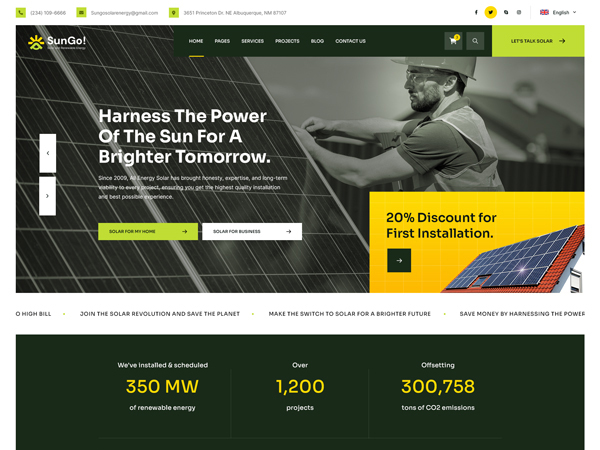Image resolution: width=600 pixels, height=450 pixels.
Task: Click the discount banner arrow button
Action: click(x=399, y=261)
